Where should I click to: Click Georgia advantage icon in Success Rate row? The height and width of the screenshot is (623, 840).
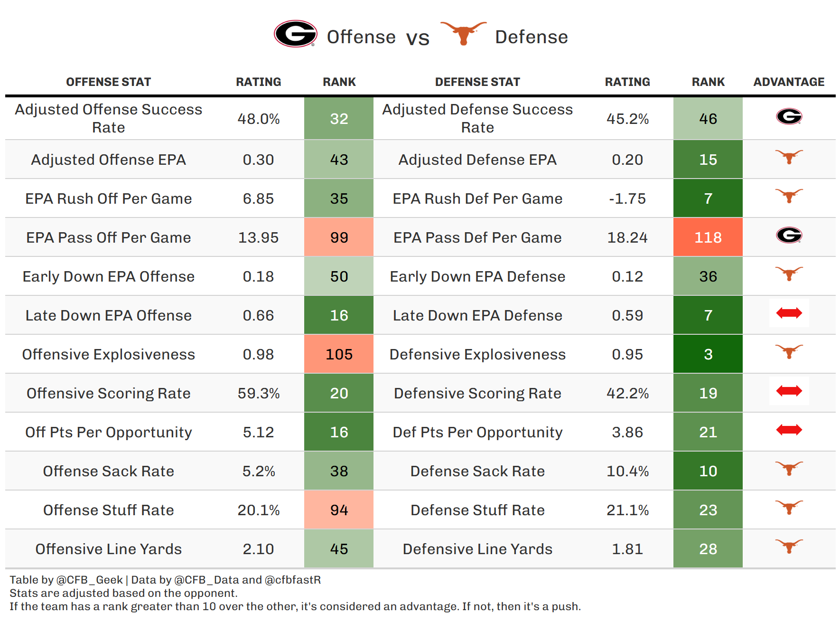pyautogui.click(x=789, y=116)
